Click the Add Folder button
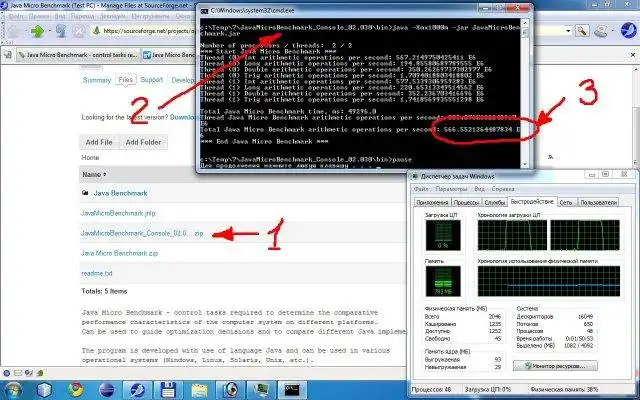Screen dimensions: 640x400 click(x=143, y=142)
